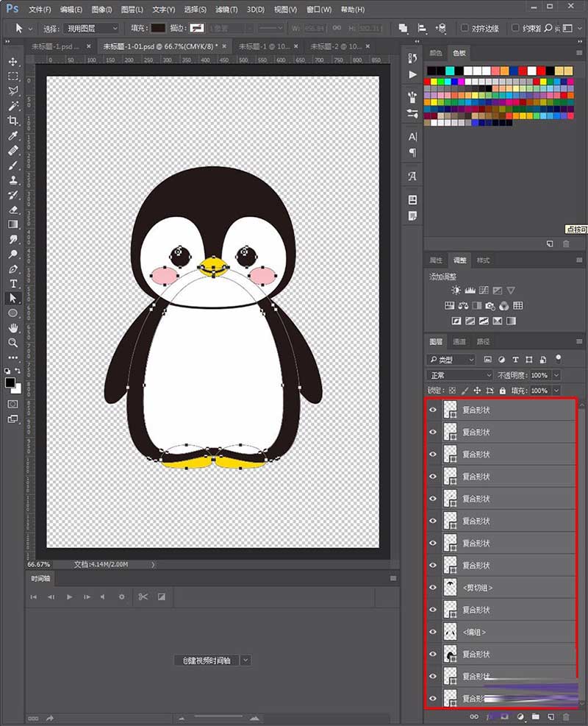Select the Crop tool
Screen dimensions: 588x726
[x=13, y=121]
